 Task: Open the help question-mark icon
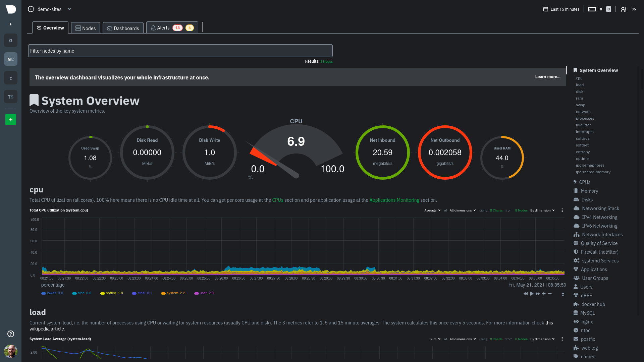coord(10,334)
